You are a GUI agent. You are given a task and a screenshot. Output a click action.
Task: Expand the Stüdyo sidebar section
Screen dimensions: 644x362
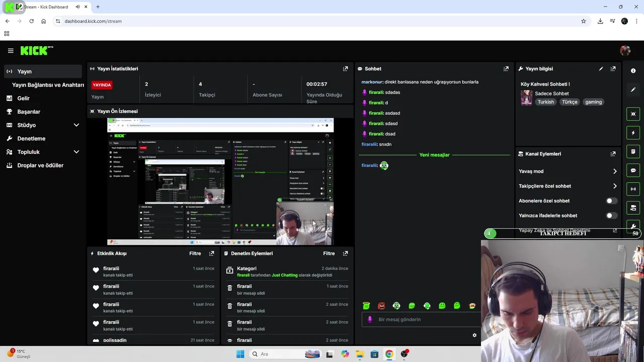[x=76, y=125]
